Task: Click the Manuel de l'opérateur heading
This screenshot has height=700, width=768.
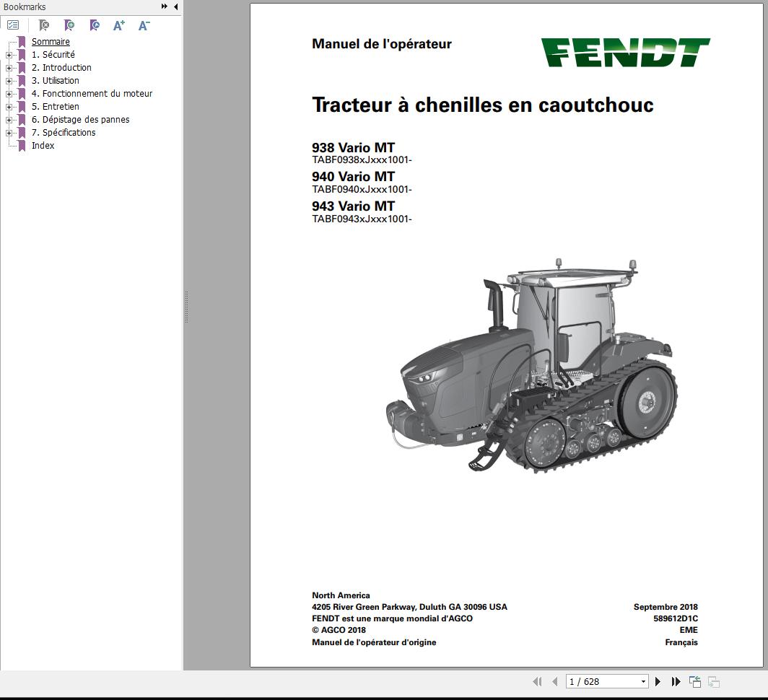Action: click(382, 44)
